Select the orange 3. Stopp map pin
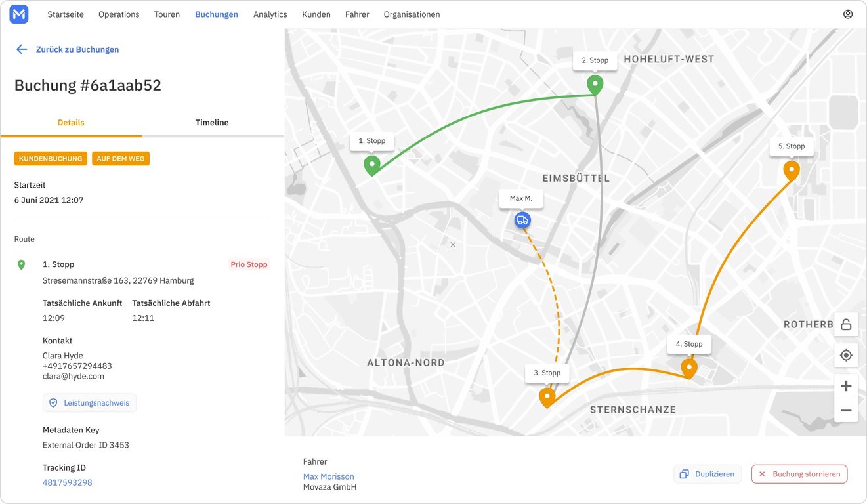 [547, 398]
